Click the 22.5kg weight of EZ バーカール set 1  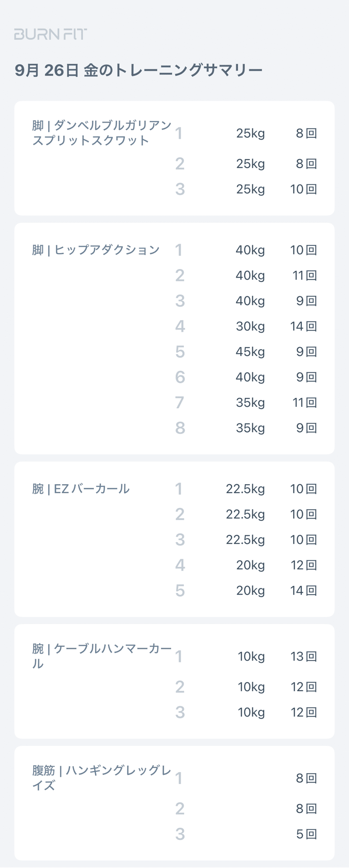pyautogui.click(x=245, y=489)
